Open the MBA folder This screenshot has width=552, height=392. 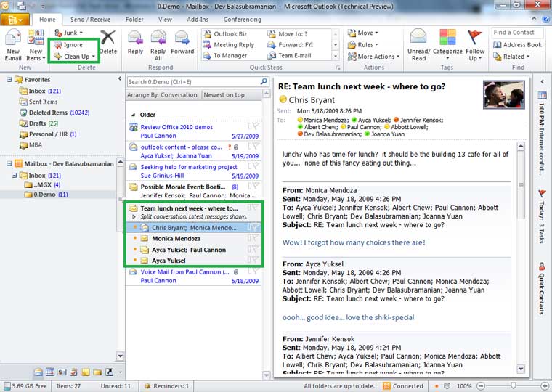[31, 145]
